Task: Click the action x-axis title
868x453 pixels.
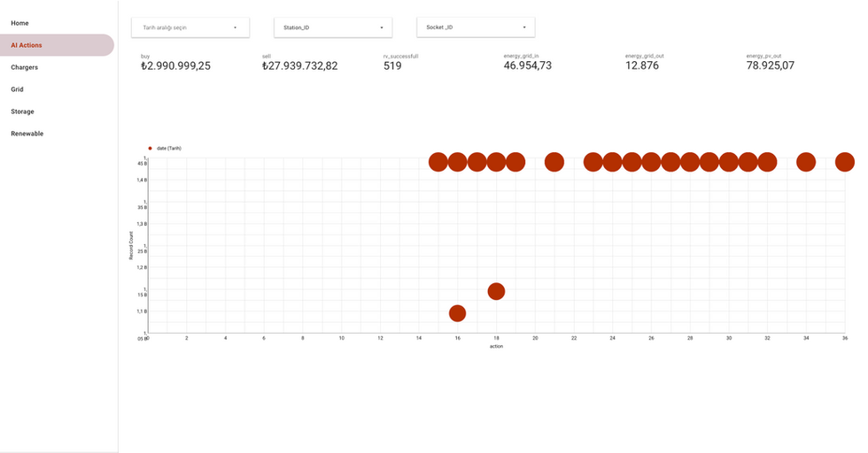Action: pyautogui.click(x=496, y=347)
